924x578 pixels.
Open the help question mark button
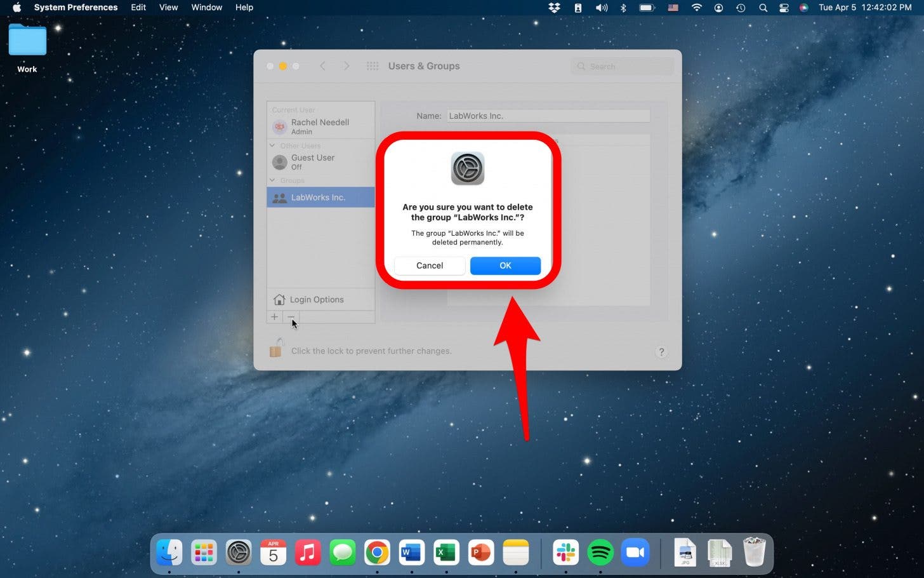coord(661,352)
